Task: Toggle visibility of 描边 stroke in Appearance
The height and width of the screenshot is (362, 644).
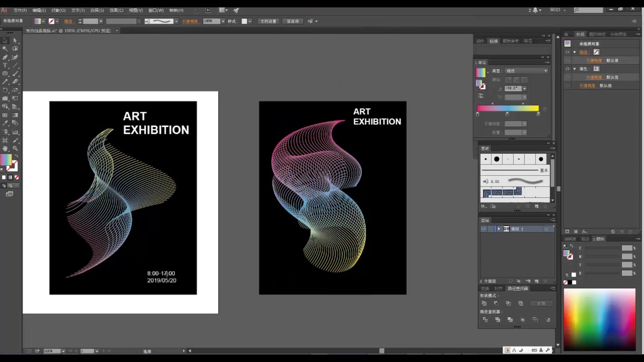Action: tap(568, 52)
